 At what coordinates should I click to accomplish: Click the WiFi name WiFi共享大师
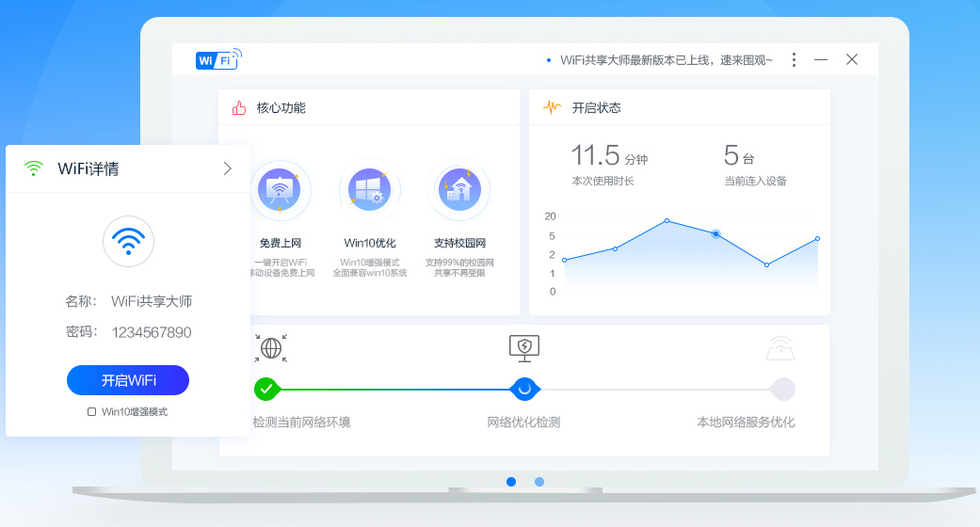point(152,301)
